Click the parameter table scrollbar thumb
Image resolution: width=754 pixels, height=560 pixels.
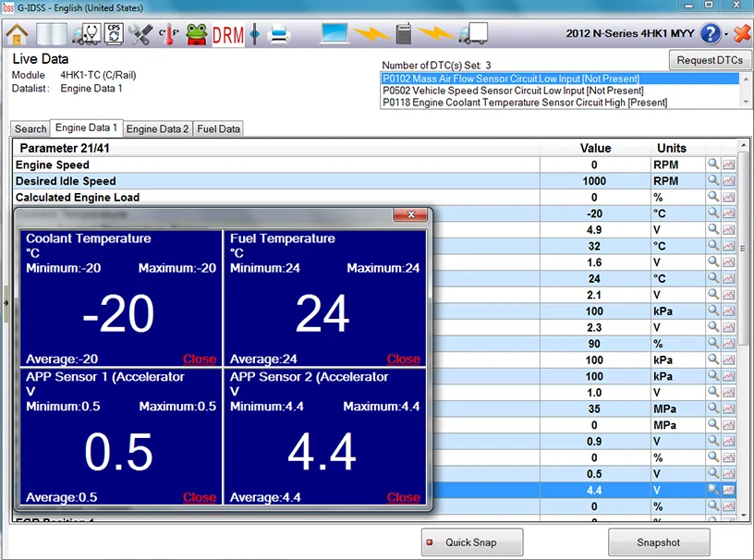click(744, 249)
